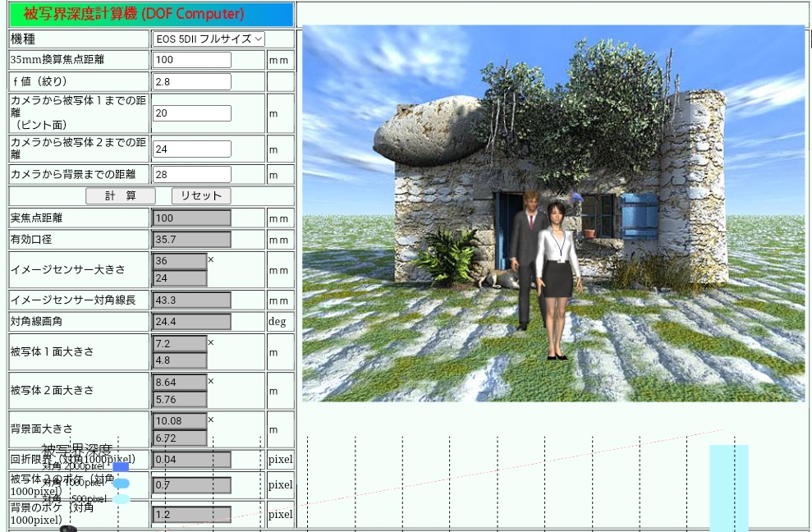Click the cyan depth-of-field bar in chart
This screenshot has width=812, height=532.
coord(728,488)
